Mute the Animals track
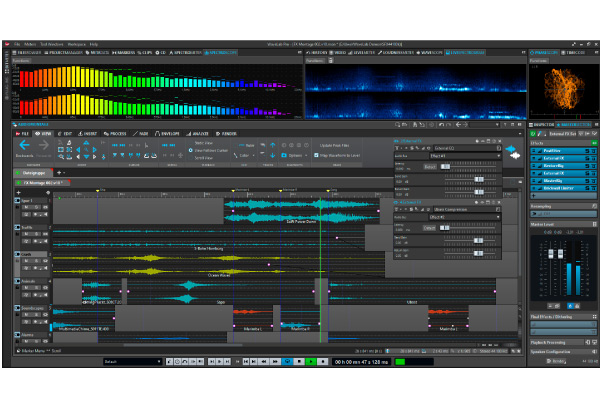This screenshot has width=600, height=404. 26,288
